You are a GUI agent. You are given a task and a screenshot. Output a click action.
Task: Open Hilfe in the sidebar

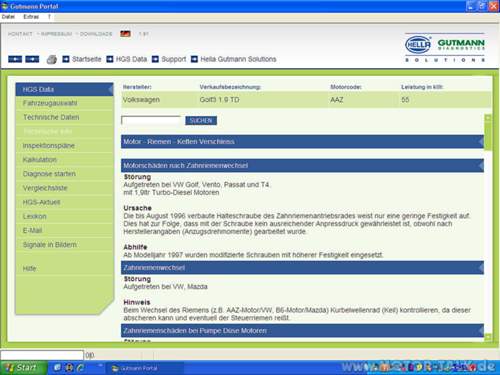coord(64,269)
